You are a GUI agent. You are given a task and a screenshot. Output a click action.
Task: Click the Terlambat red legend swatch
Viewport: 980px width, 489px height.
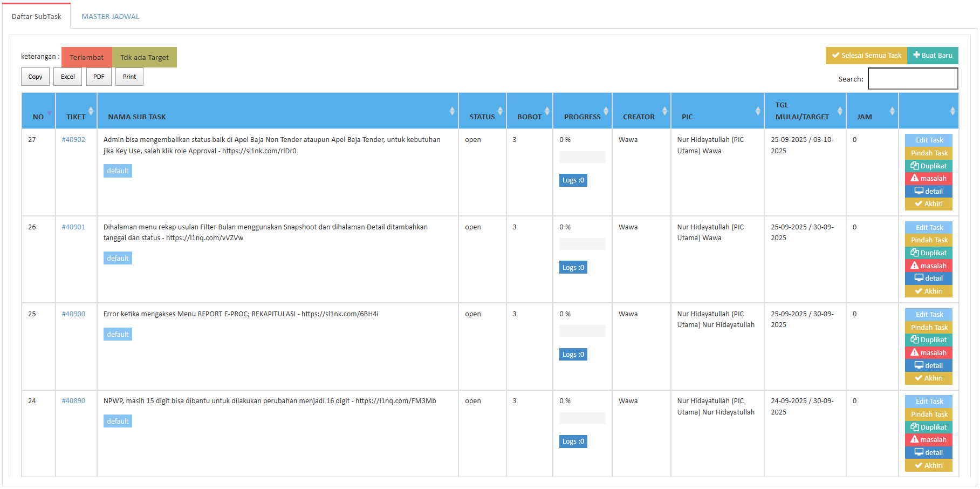(x=86, y=57)
